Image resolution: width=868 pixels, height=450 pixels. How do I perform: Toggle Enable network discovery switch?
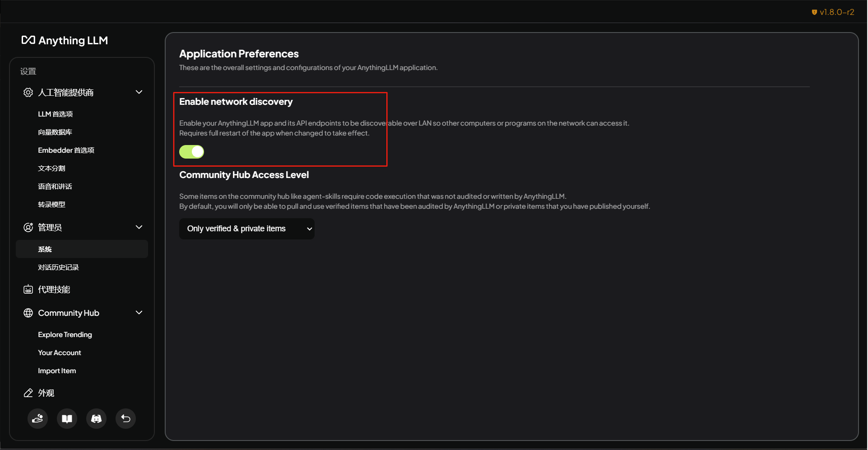tap(191, 152)
